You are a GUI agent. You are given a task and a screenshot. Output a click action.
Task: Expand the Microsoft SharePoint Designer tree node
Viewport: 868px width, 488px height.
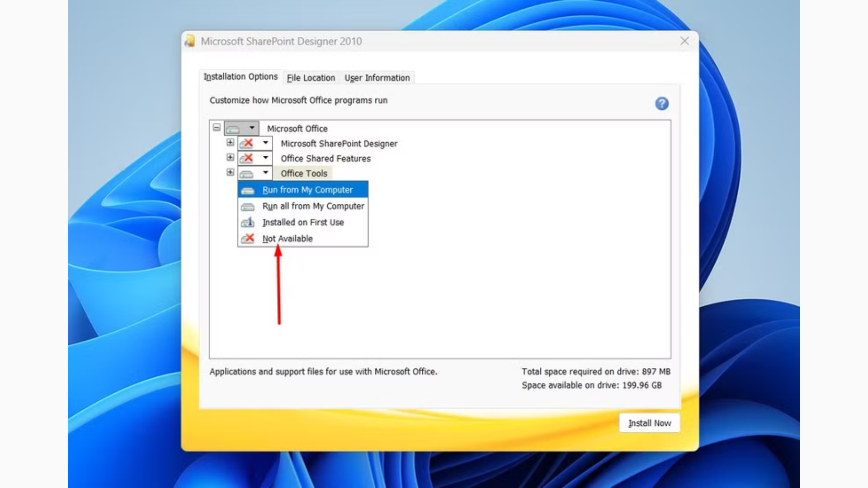[x=230, y=143]
